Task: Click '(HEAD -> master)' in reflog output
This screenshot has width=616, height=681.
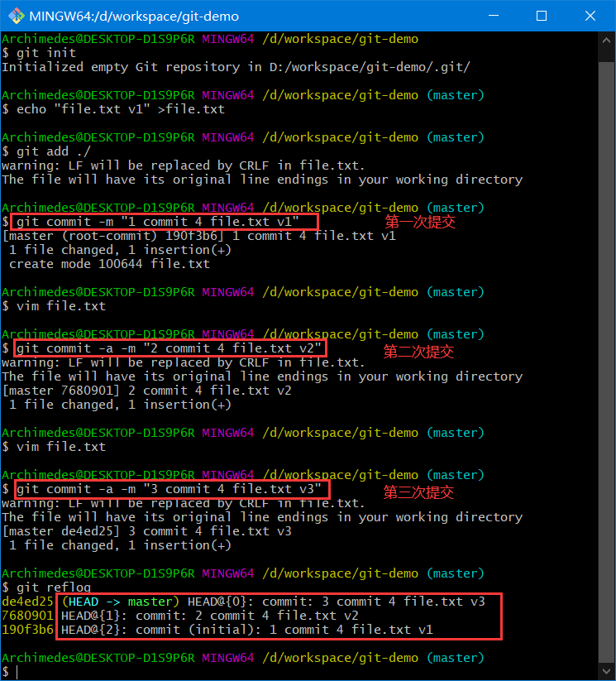Action: point(121,602)
